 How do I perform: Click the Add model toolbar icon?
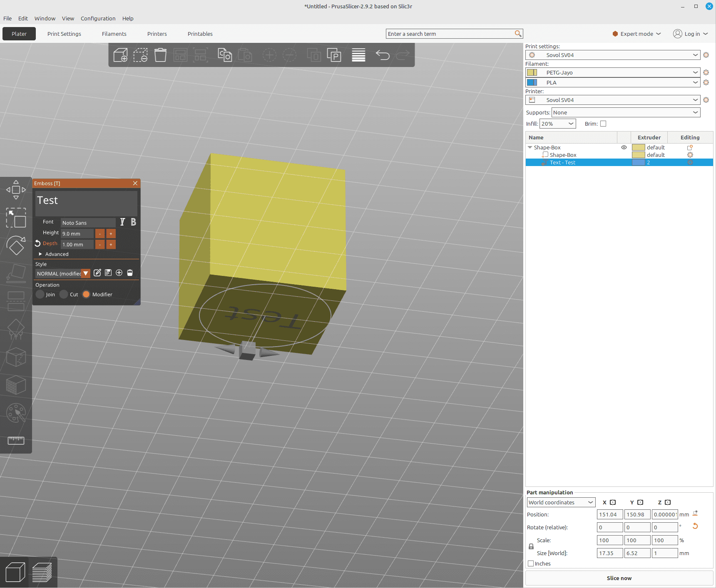click(121, 55)
